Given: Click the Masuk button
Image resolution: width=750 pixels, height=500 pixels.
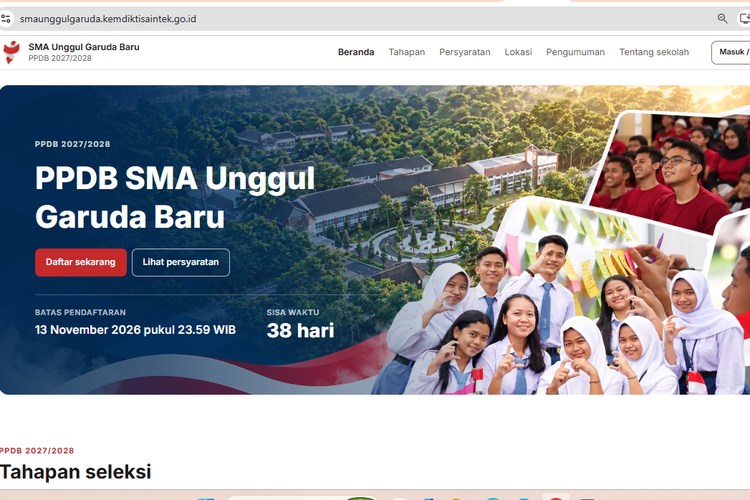Looking at the screenshot, I should pyautogui.click(x=731, y=52).
